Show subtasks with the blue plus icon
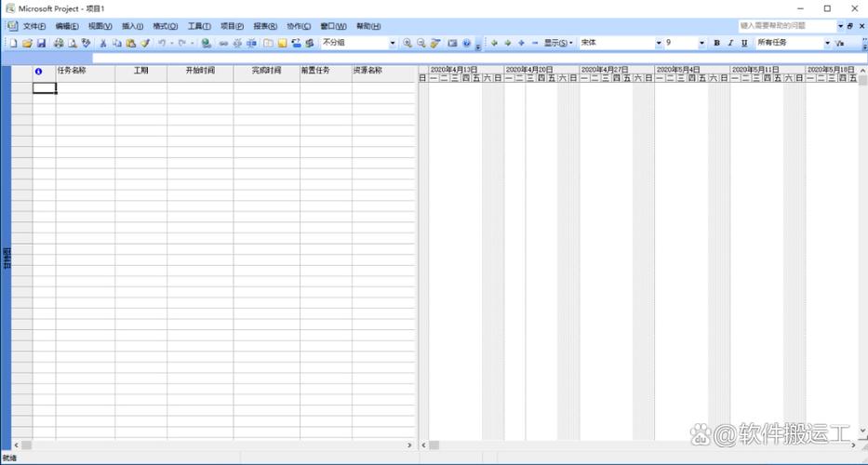The width and height of the screenshot is (868, 465). (x=521, y=43)
